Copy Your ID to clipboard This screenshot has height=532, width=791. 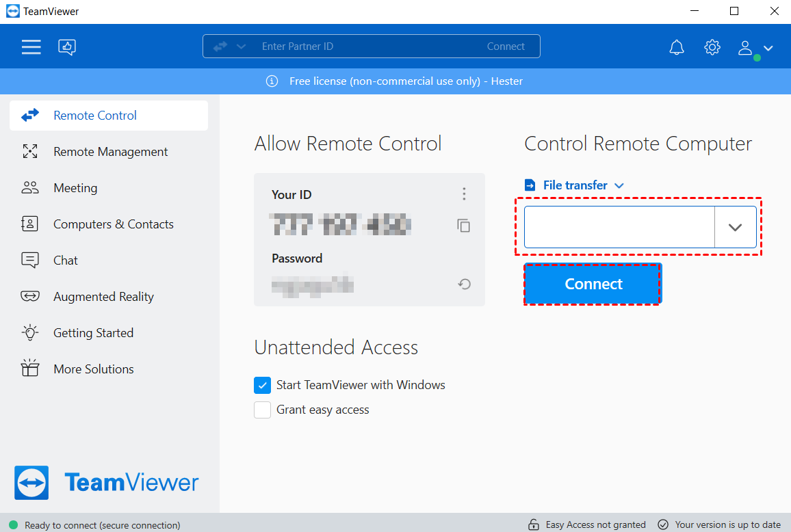coord(464,226)
